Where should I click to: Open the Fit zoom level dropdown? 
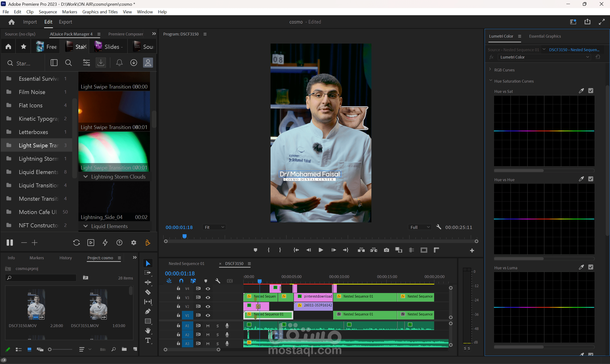pyautogui.click(x=214, y=227)
